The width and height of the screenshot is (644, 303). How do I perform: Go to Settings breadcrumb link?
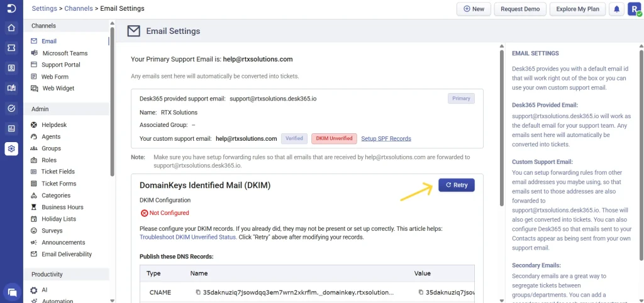point(45,8)
